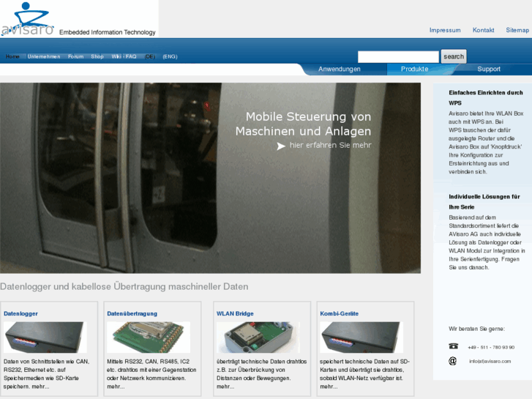Screen dimensions: 532x399
Task: Click the Avisaro logo
Action: tap(28, 19)
